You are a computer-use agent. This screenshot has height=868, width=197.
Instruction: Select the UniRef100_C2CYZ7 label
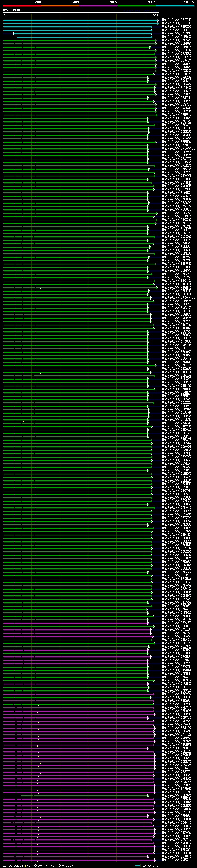(177, 664)
